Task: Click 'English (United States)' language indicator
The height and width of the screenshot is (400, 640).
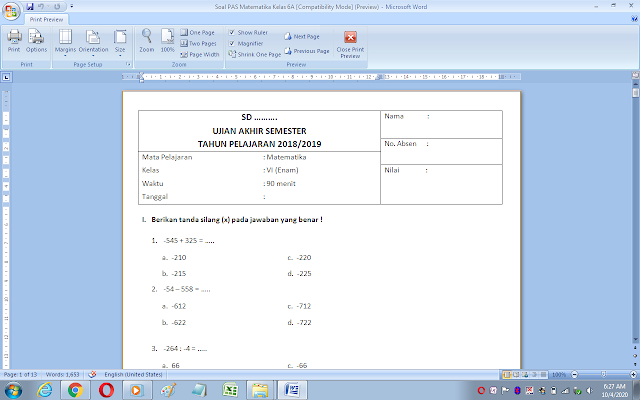Action: pyautogui.click(x=133, y=374)
